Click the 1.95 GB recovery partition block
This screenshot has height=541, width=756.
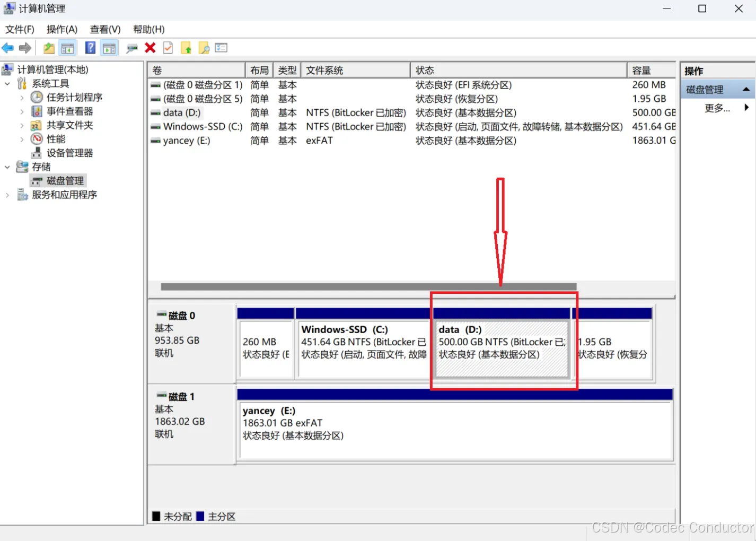pyautogui.click(x=613, y=343)
